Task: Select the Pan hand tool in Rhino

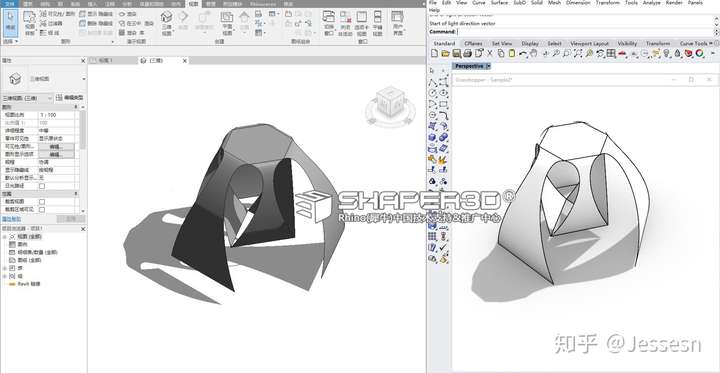Action: (x=534, y=54)
